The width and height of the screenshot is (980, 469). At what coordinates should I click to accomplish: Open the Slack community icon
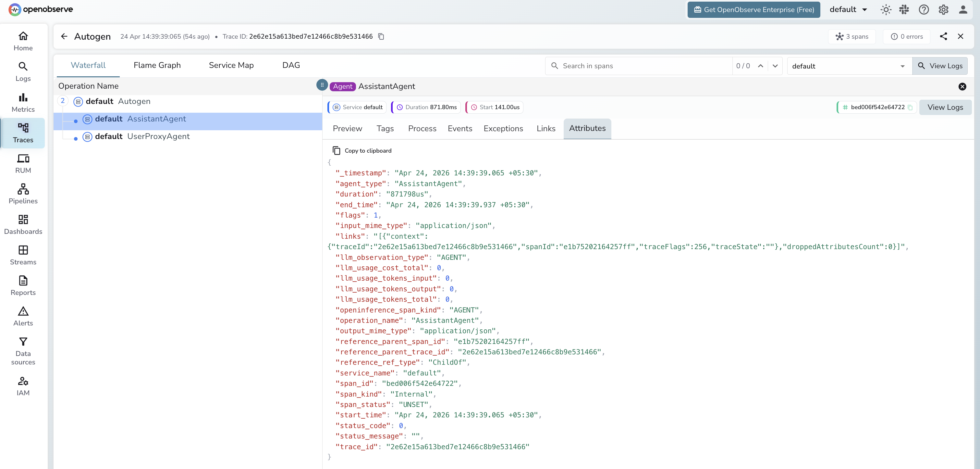point(905,9)
